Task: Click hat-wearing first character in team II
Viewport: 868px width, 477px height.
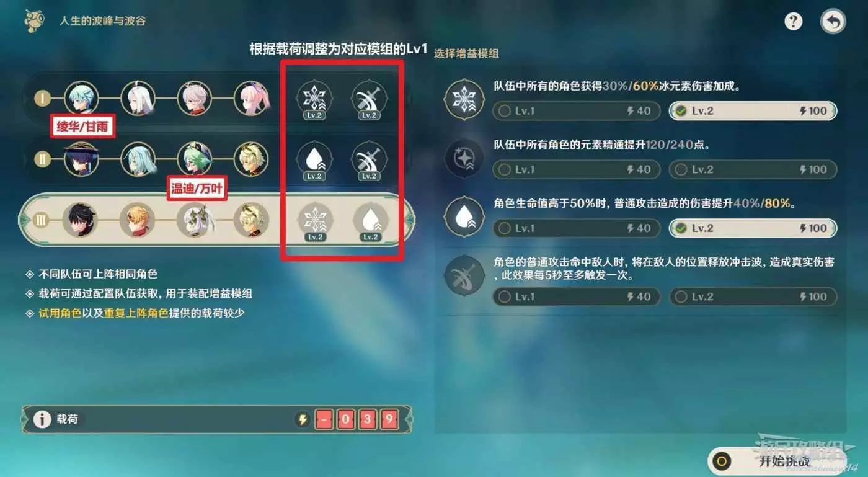Action: tap(82, 159)
